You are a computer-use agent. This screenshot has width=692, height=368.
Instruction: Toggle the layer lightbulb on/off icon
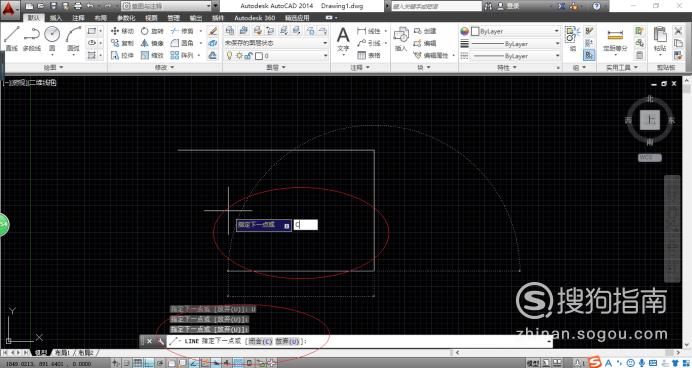229,56
